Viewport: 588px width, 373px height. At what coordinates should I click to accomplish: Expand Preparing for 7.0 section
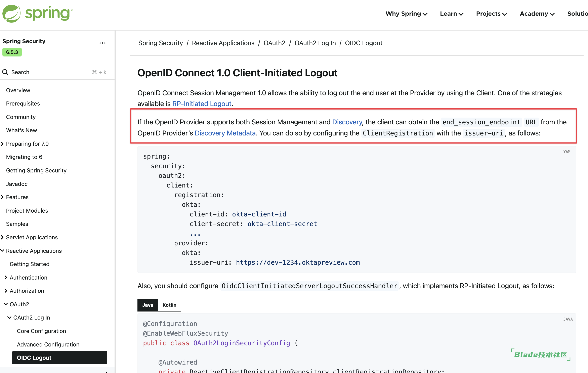(2, 144)
